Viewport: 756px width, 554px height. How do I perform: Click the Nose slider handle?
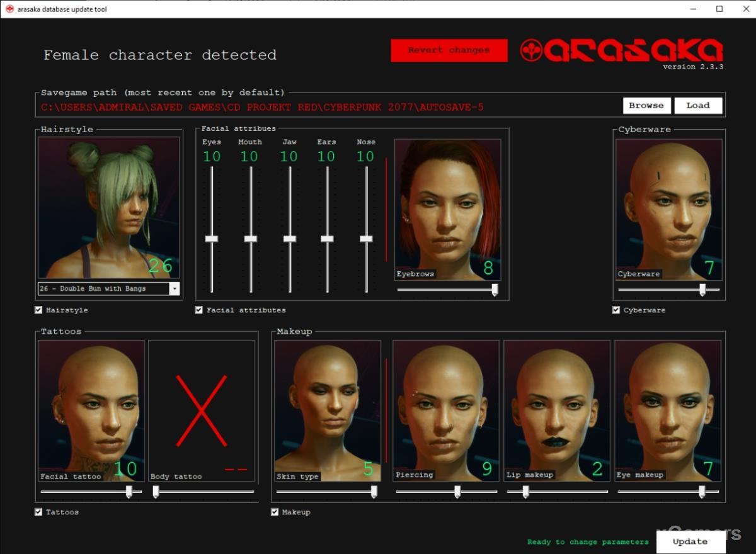[366, 239]
